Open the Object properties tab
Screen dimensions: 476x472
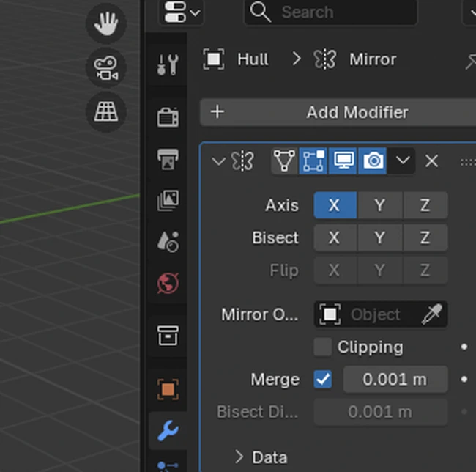168,389
